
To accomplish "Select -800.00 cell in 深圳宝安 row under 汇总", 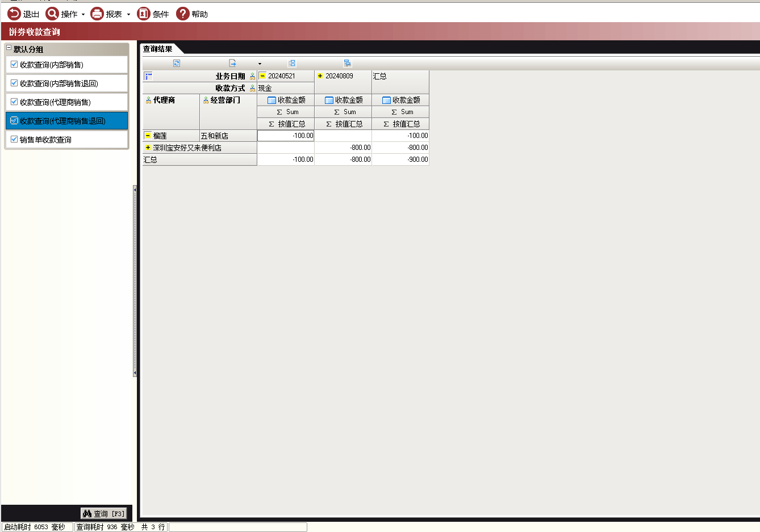I will [x=400, y=148].
